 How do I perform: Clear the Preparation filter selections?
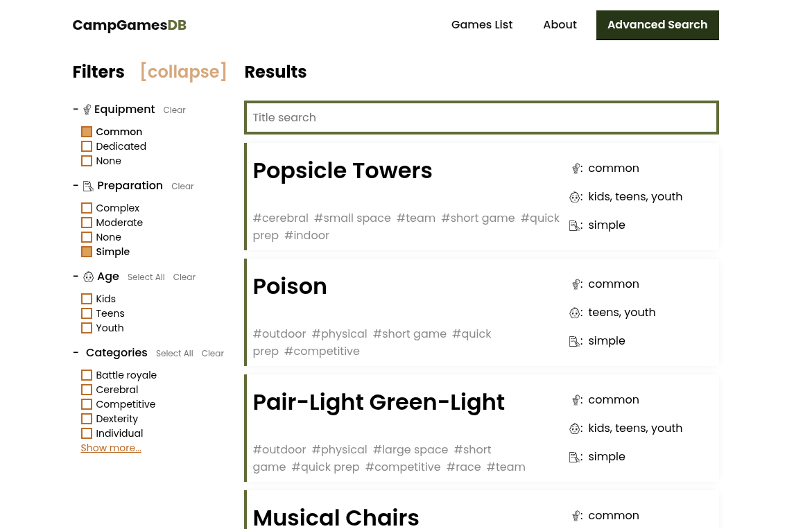[182, 186]
